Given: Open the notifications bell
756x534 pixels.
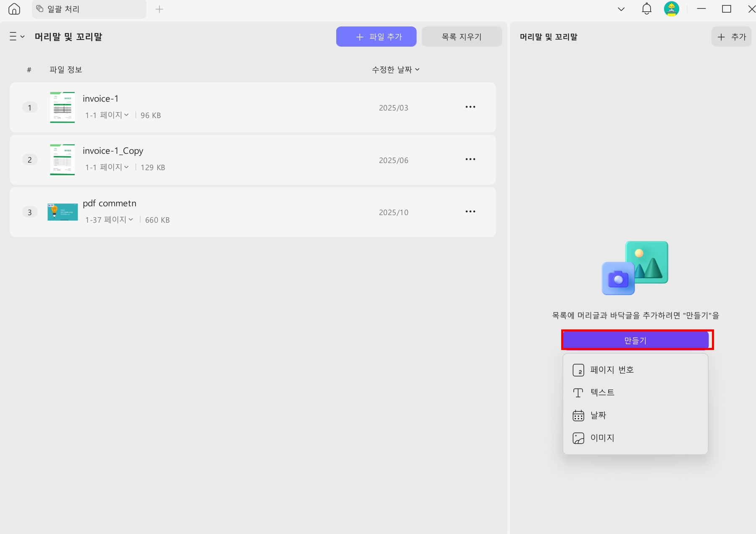Looking at the screenshot, I should [646, 9].
